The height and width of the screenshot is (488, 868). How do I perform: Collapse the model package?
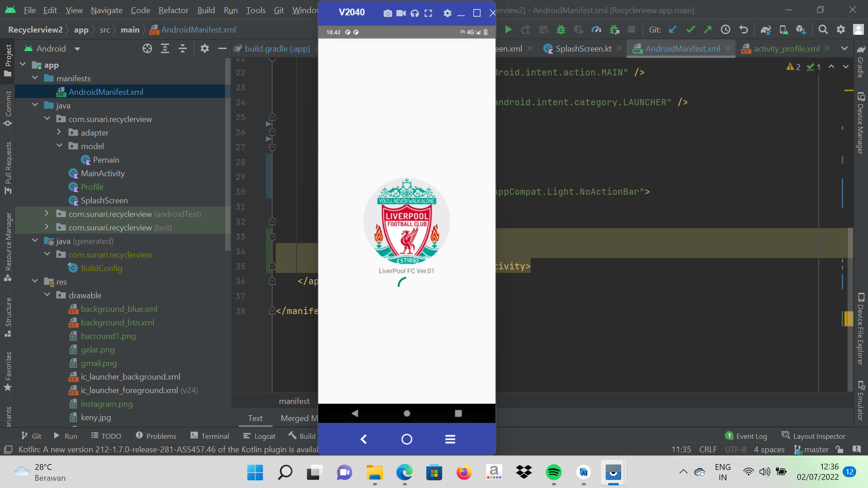[x=59, y=146]
